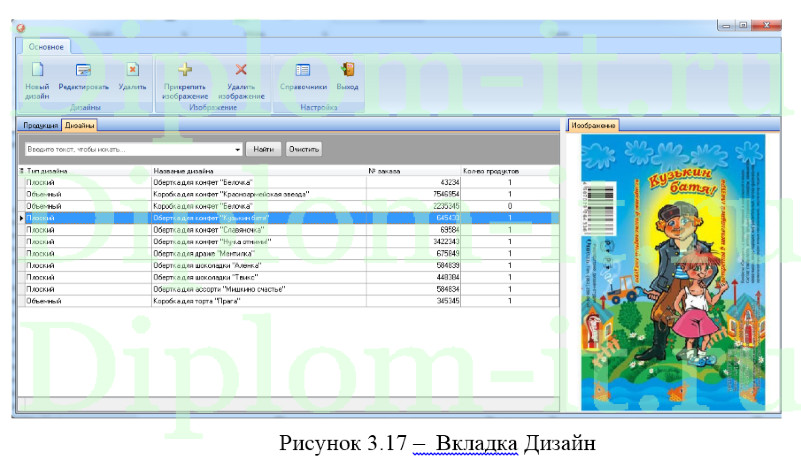This screenshot has width=801, height=460.
Task: Select row Обертка для ассорти "Мишкино счастье"
Action: click(x=289, y=289)
